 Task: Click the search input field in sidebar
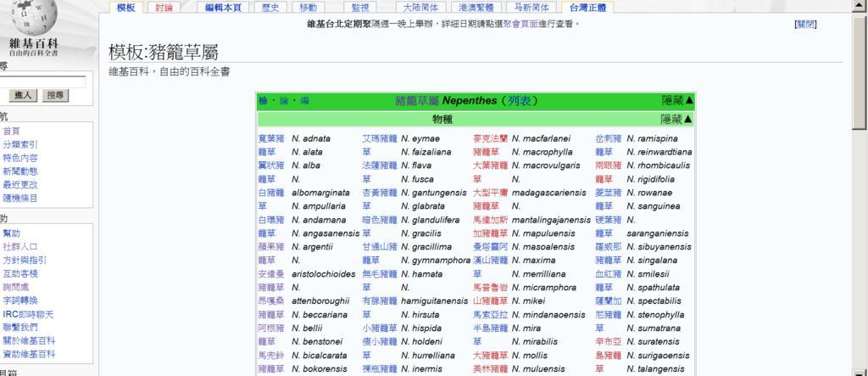[42, 82]
